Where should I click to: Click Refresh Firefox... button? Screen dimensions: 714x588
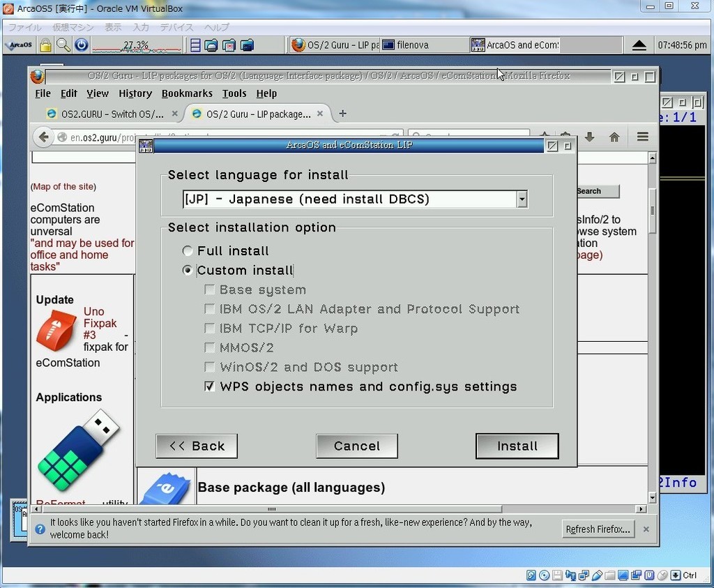click(598, 529)
